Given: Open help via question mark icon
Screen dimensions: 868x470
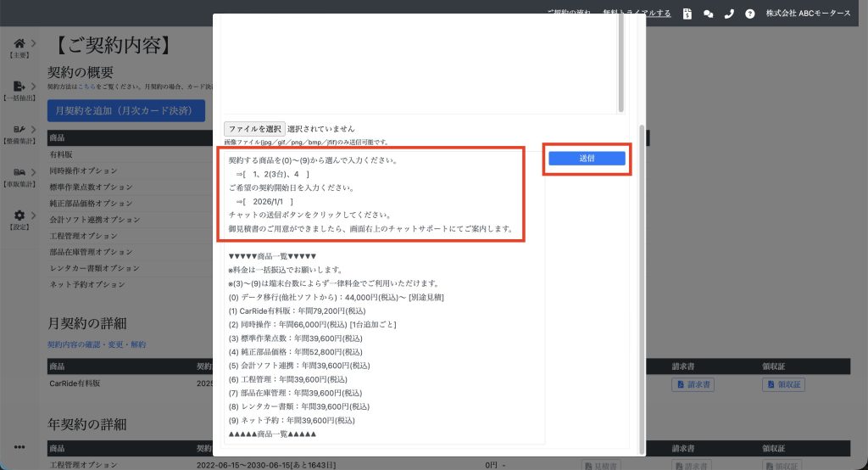Looking at the screenshot, I should [x=749, y=14].
